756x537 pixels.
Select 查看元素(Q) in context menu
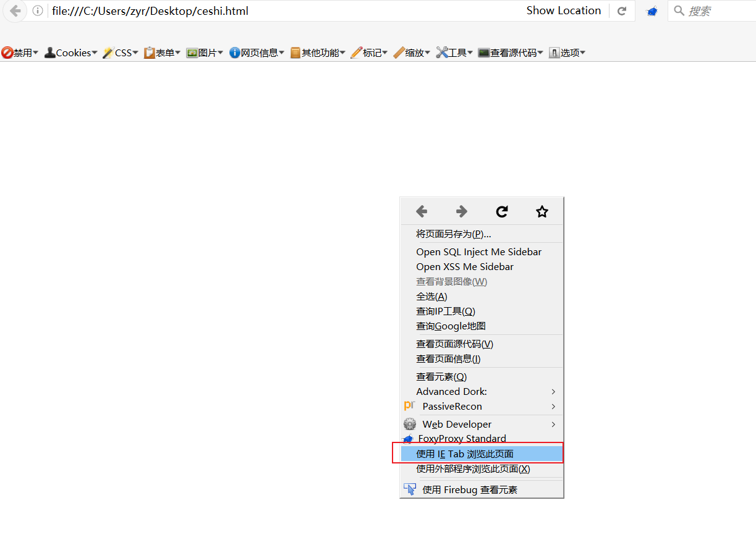coord(482,377)
